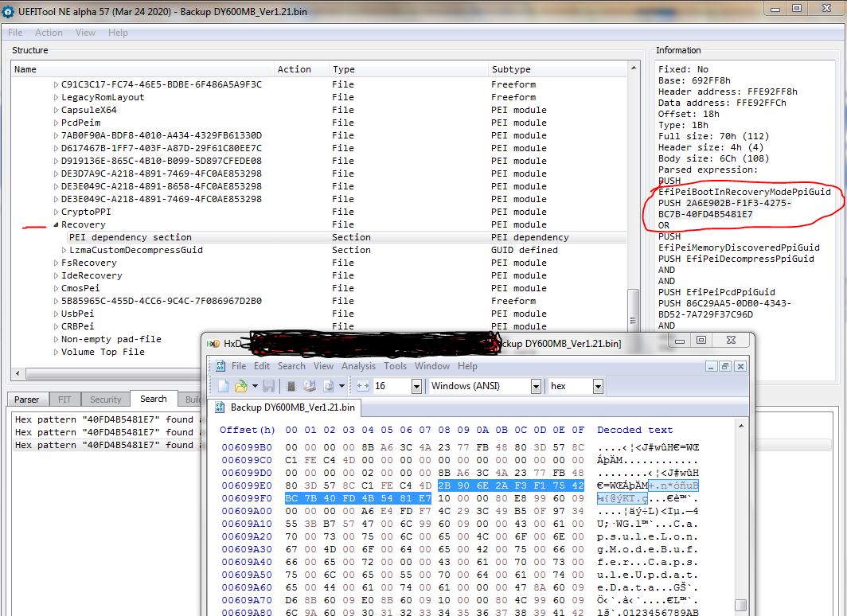Select the PEI dependency section row
This screenshot has height=616, width=847.
(130, 237)
